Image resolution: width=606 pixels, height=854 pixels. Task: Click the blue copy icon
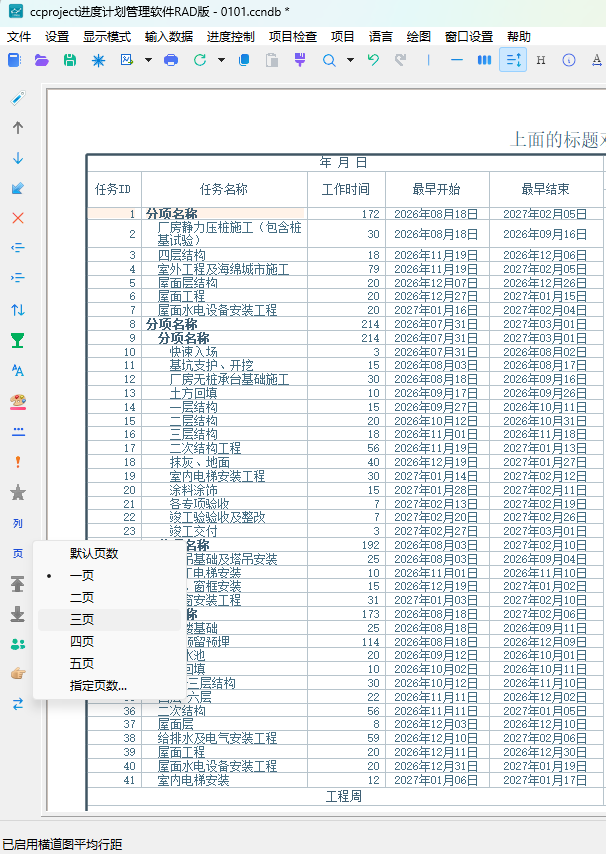[x=244, y=60]
